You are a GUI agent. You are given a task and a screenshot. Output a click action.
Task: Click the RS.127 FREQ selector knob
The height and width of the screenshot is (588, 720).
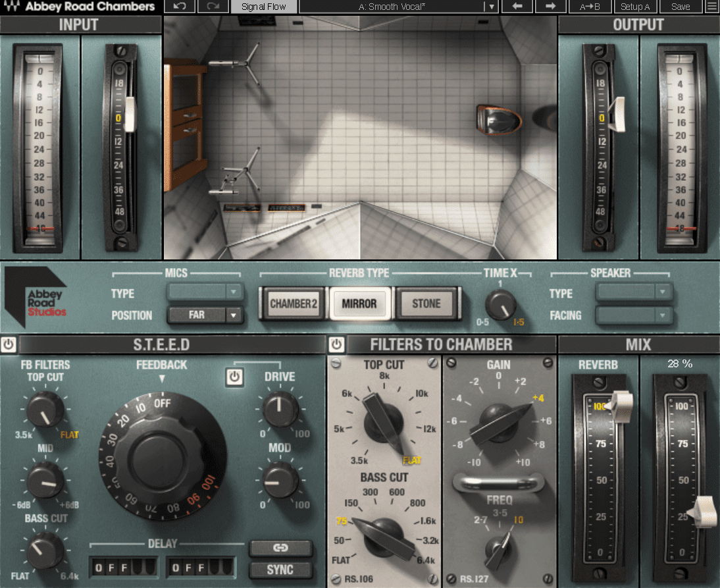498,549
